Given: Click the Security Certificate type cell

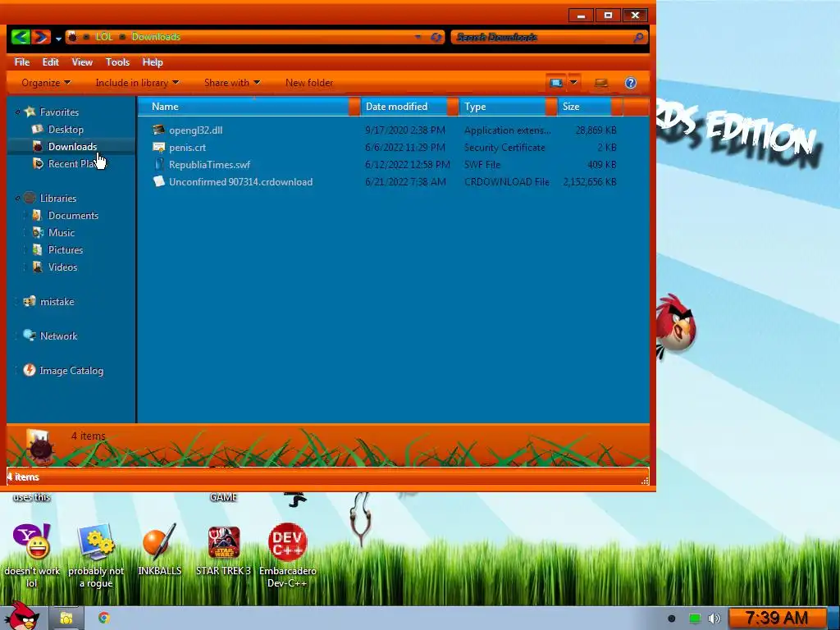Looking at the screenshot, I should (x=504, y=148).
